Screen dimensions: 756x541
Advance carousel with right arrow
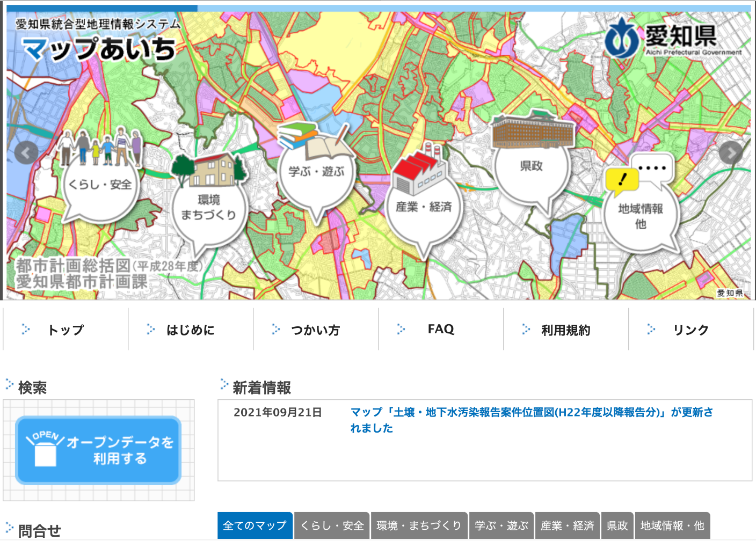[730, 153]
